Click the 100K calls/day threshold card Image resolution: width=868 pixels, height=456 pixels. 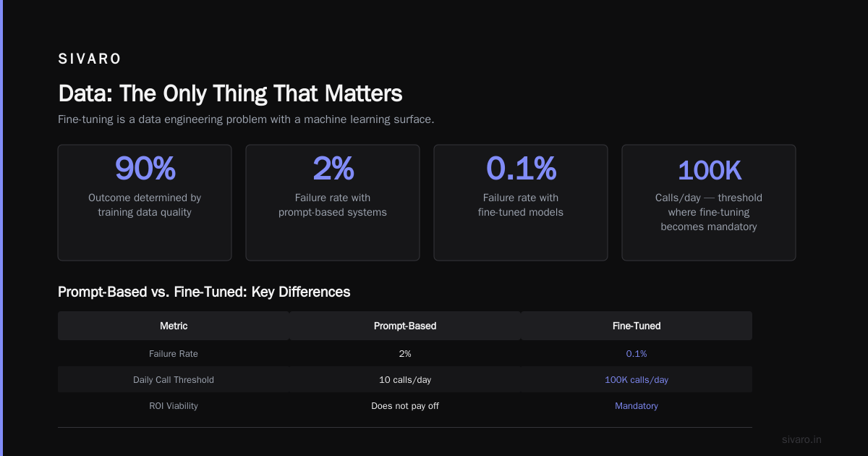tap(709, 203)
